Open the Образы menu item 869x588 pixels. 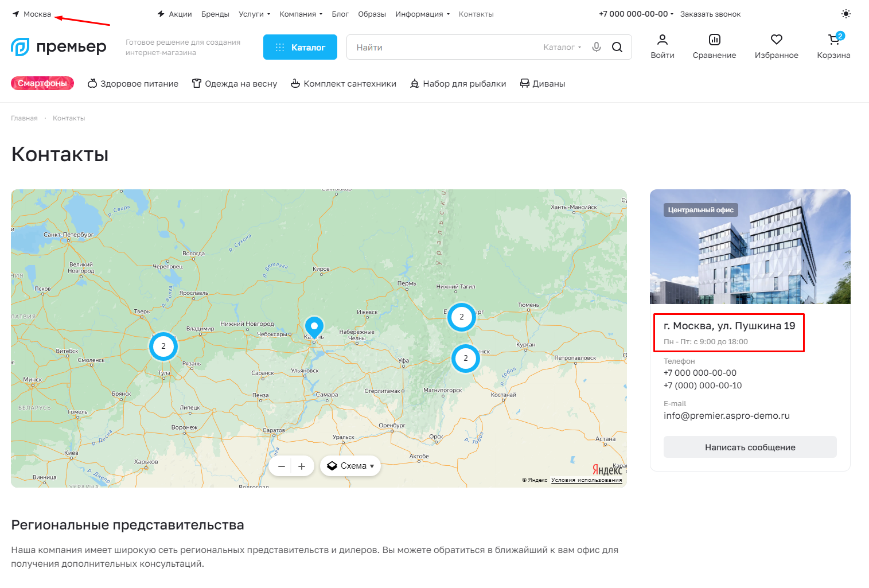[372, 14]
